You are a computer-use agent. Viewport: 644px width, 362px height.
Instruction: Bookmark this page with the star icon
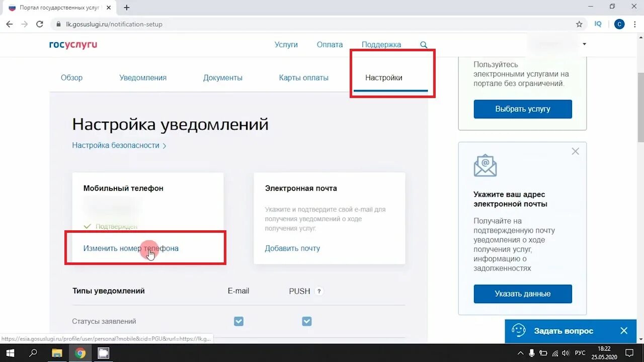(x=579, y=24)
